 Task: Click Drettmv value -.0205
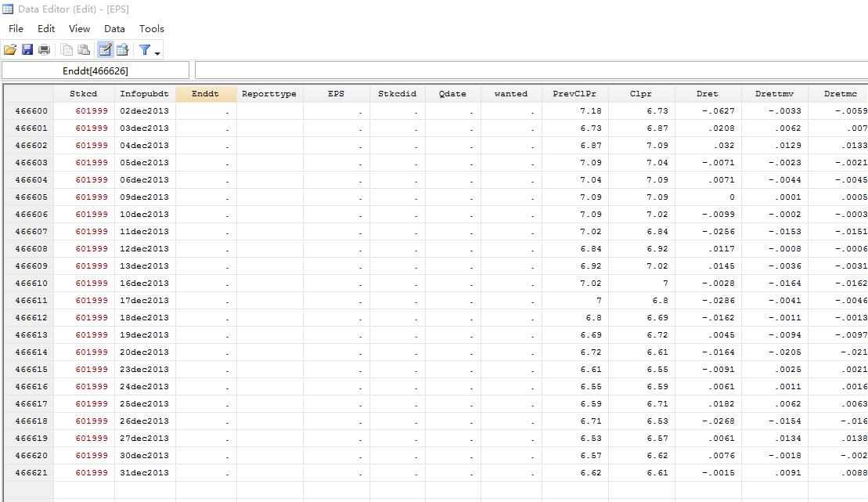tap(774, 352)
